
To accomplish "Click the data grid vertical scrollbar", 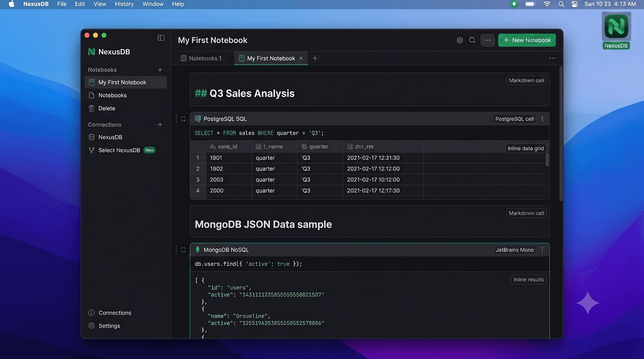I will coord(547,160).
